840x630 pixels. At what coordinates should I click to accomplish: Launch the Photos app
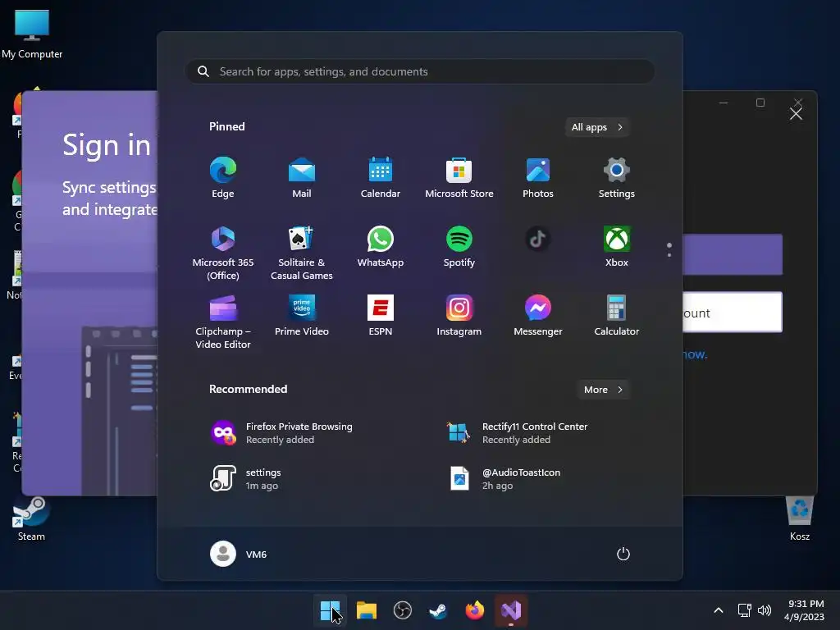tap(538, 178)
